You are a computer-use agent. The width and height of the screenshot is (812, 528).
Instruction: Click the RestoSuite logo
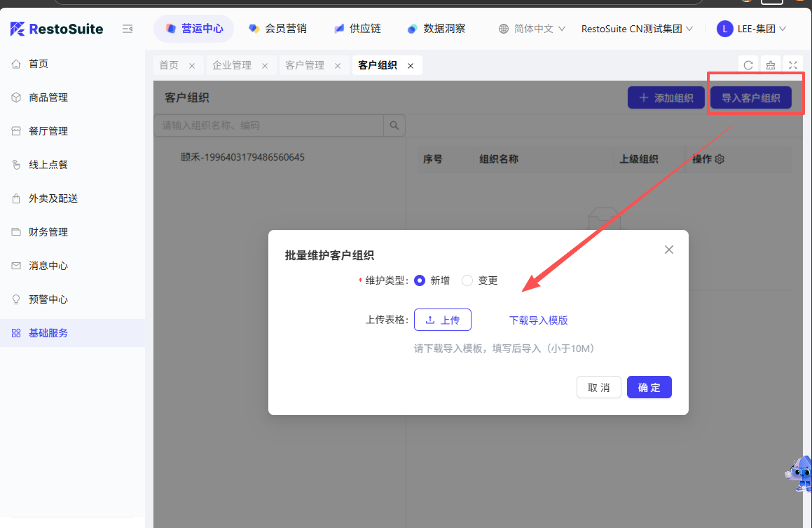(x=57, y=29)
